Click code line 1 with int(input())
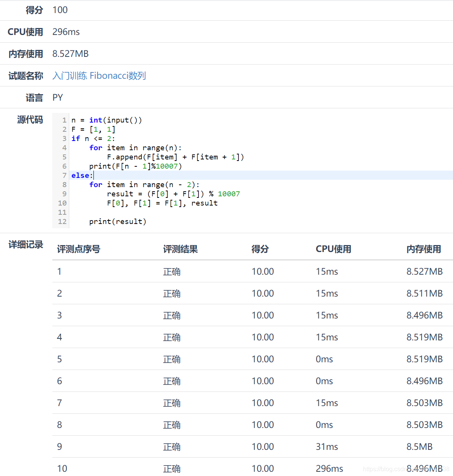The width and height of the screenshot is (453, 476). [107, 120]
